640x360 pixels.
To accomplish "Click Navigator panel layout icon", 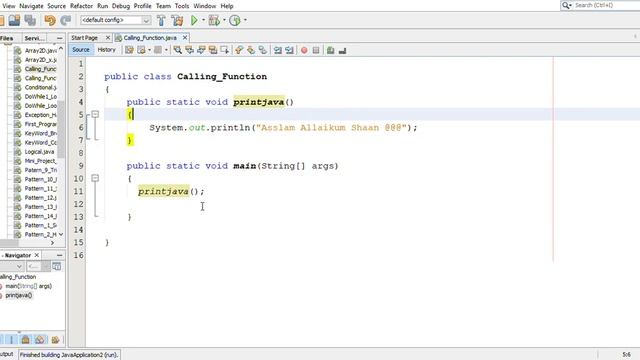I will pos(57,267).
